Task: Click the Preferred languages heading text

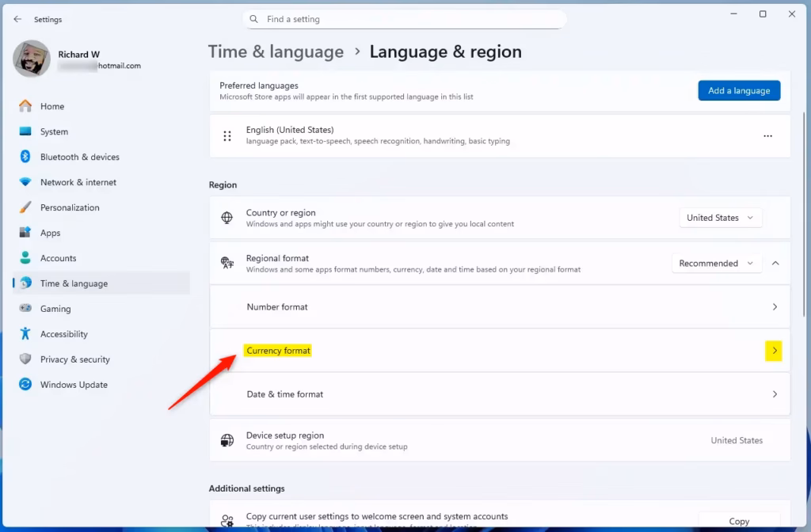Action: point(259,85)
